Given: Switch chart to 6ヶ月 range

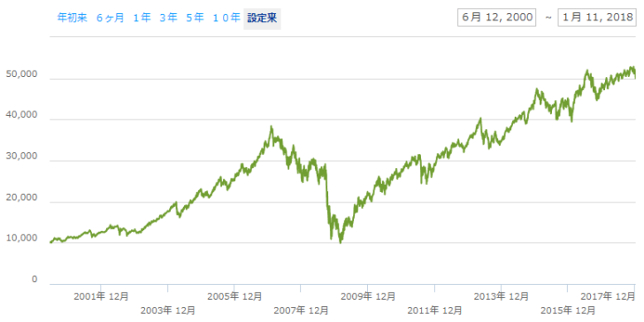Looking at the screenshot, I should 111,19.
